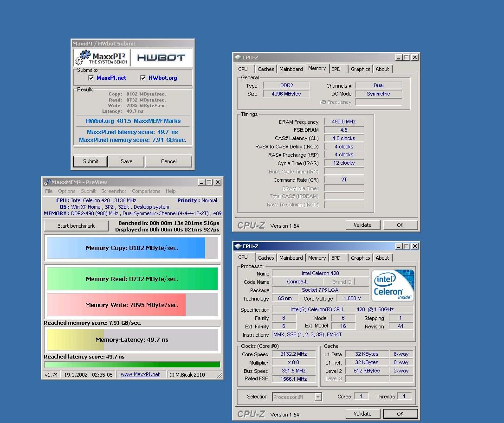Open the www.MaxxPI.net link

140,374
